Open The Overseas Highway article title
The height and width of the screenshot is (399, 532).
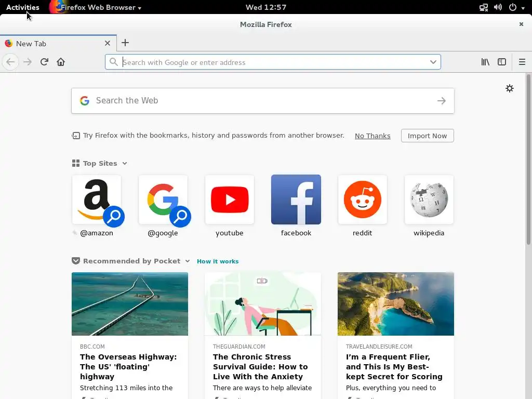[129, 367]
